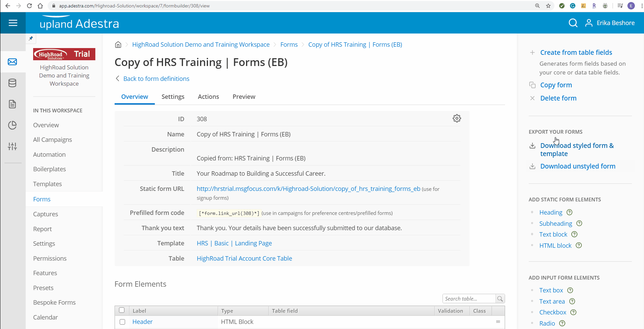The height and width of the screenshot is (329, 644).
Task: Click the search table magnifier button
Action: click(x=500, y=299)
